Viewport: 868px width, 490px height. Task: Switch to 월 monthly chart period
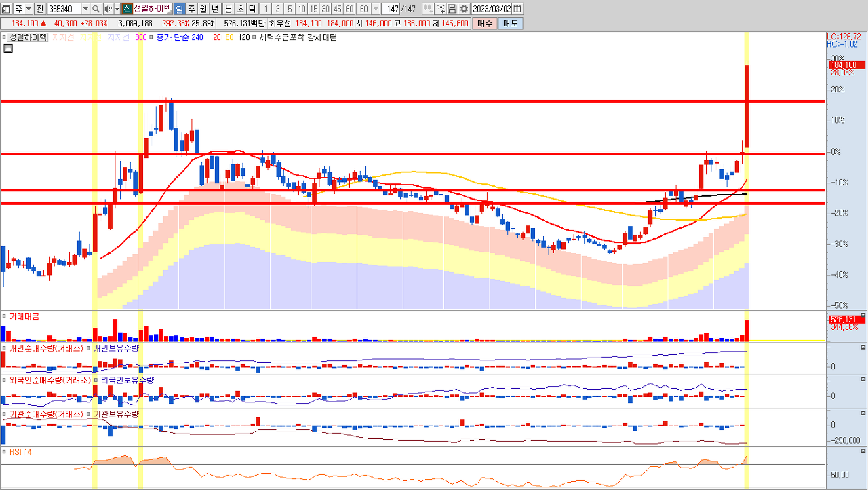tap(203, 9)
